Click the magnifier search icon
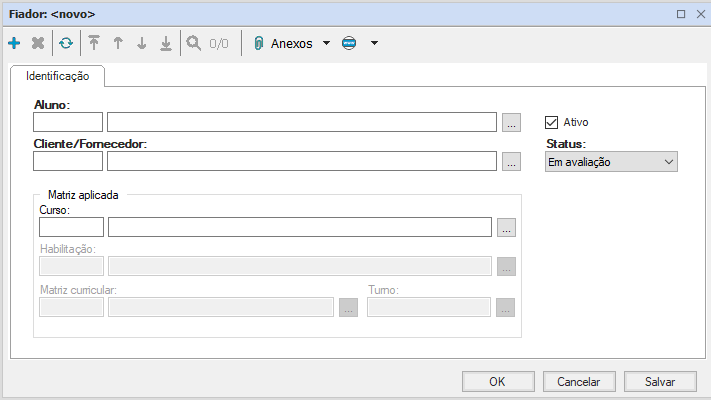This screenshot has height=401, width=711. click(x=193, y=44)
